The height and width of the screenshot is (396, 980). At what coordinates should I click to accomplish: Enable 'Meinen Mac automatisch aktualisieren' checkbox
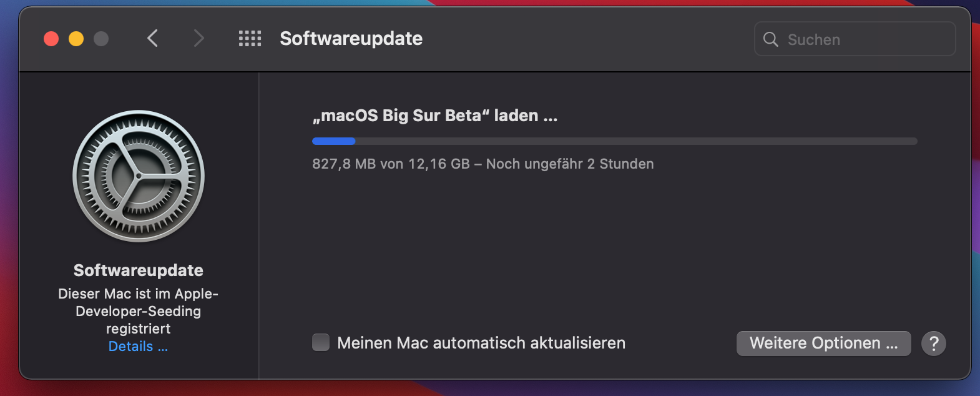[321, 343]
